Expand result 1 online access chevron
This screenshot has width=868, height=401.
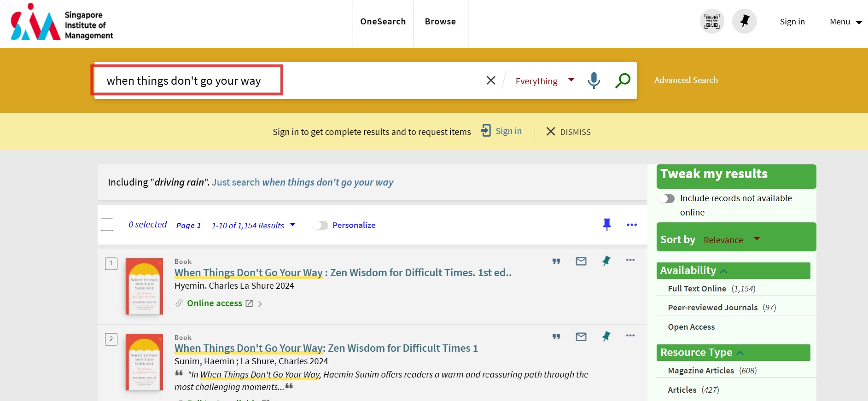[x=260, y=304]
